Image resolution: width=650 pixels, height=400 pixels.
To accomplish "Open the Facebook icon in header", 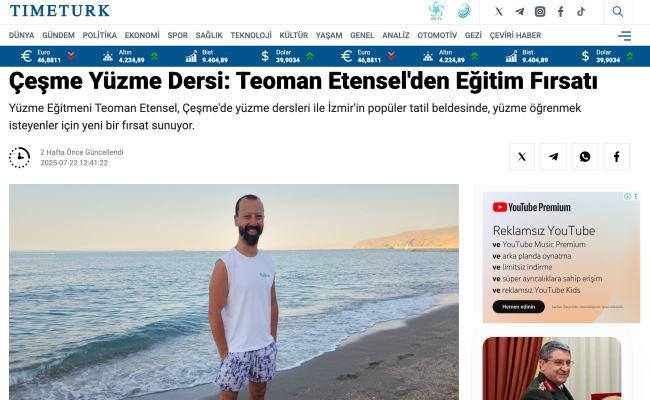I will (560, 12).
